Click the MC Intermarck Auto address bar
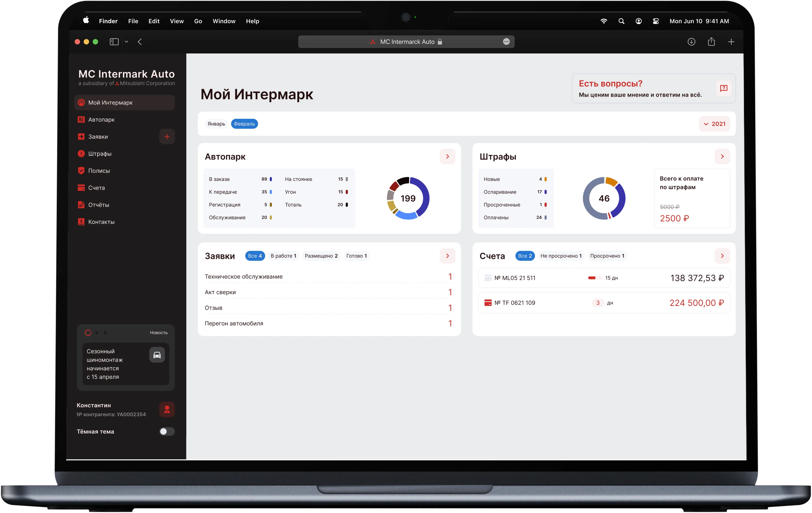The image size is (812, 513). coord(406,42)
